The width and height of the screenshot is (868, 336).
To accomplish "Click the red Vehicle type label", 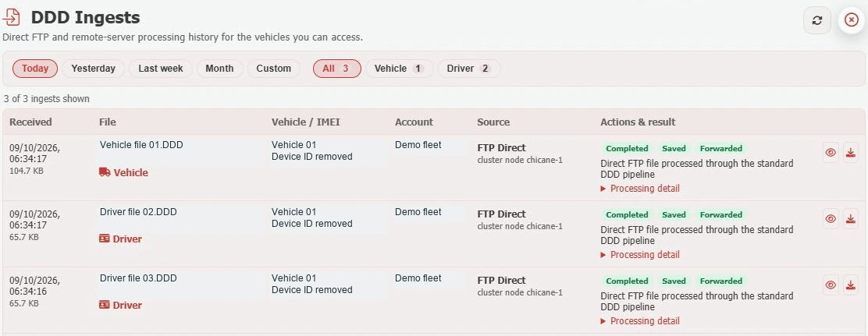I will pos(130,172).
